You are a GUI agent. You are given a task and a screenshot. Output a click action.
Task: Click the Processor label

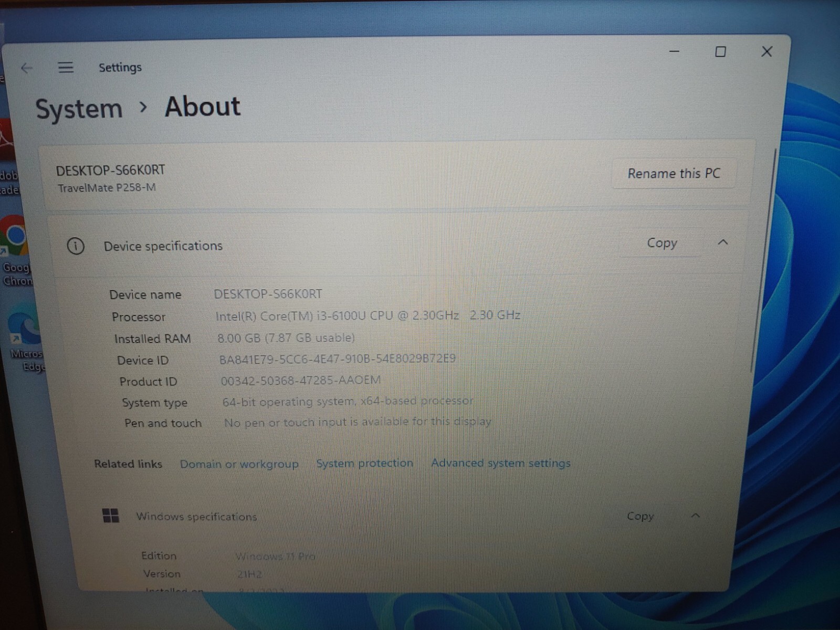(x=139, y=317)
